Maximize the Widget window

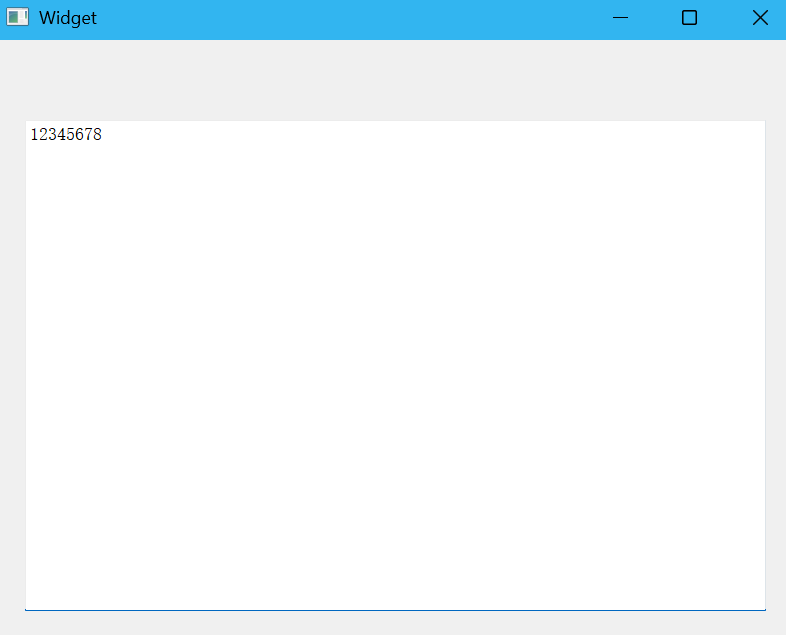click(x=689, y=18)
